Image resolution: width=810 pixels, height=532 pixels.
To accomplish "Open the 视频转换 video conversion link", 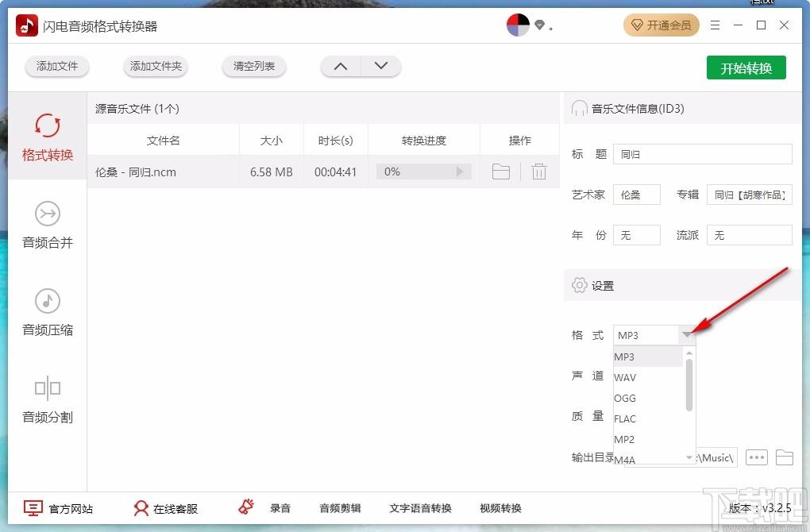I will pyautogui.click(x=500, y=508).
